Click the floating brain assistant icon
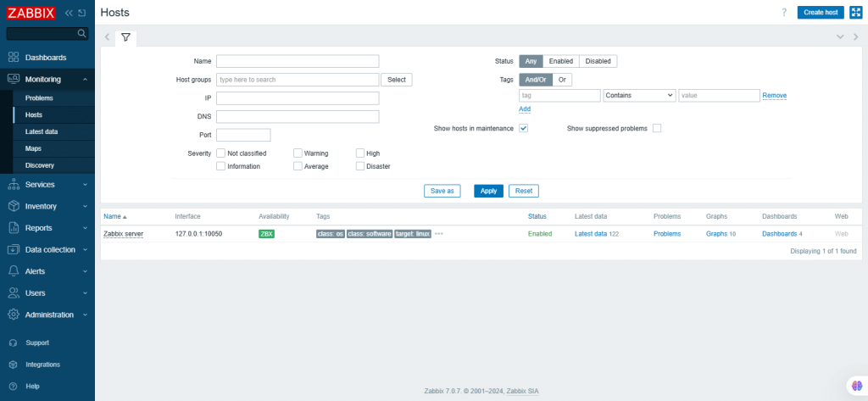The image size is (868, 401). point(857,385)
